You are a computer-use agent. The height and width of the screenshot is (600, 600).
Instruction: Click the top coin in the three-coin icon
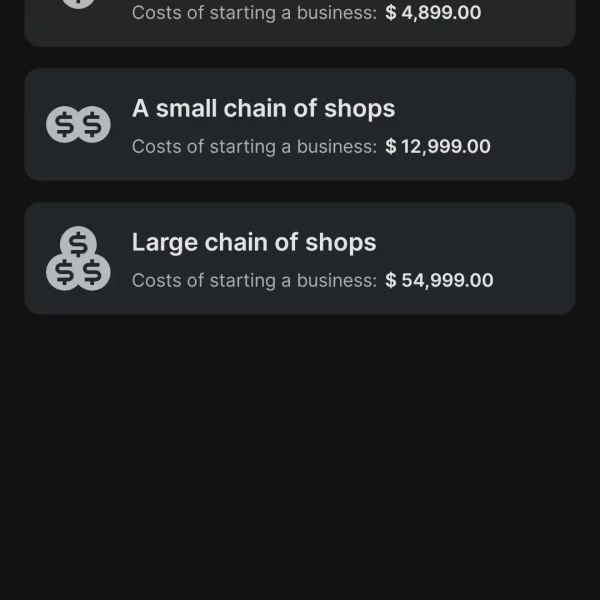pyautogui.click(x=78, y=243)
